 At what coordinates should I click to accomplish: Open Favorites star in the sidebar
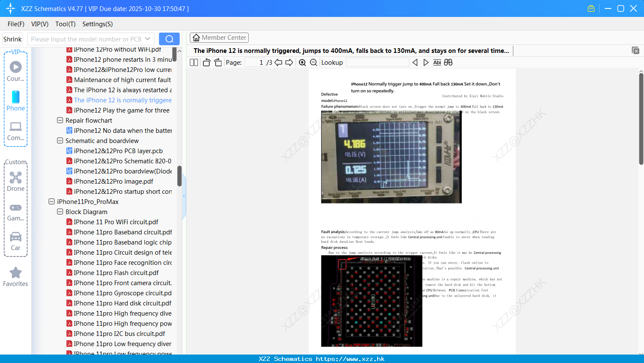click(16, 277)
